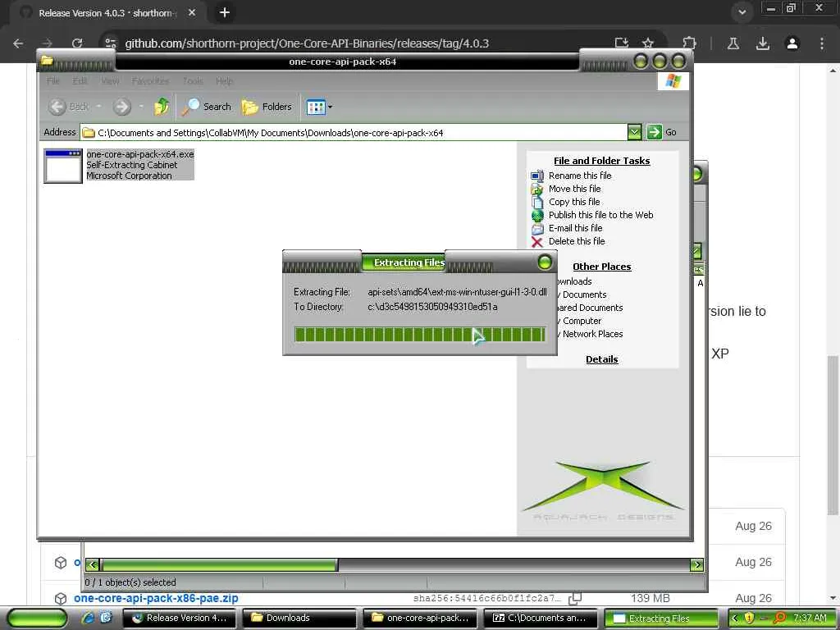Click the Explorer address path field

pyautogui.click(x=354, y=132)
